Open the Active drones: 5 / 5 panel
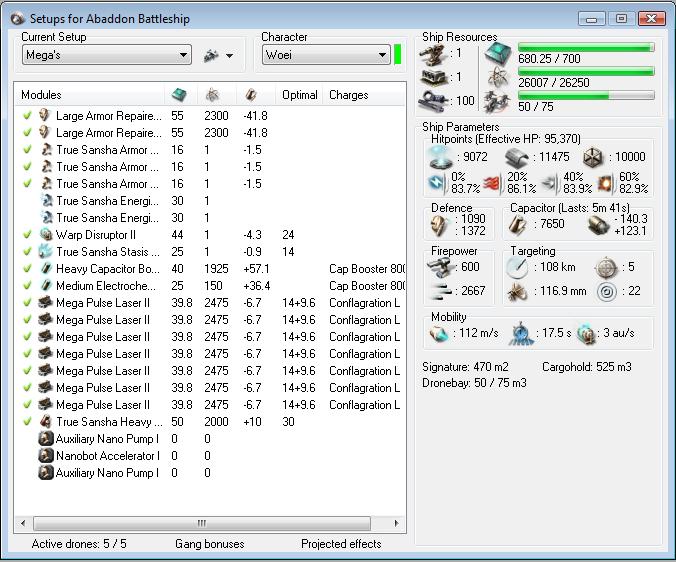 point(79,544)
